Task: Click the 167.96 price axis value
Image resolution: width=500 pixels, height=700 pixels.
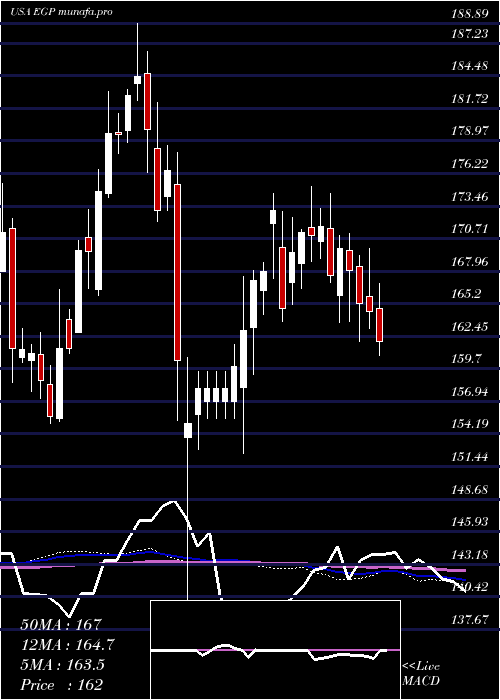Action: 469,262
